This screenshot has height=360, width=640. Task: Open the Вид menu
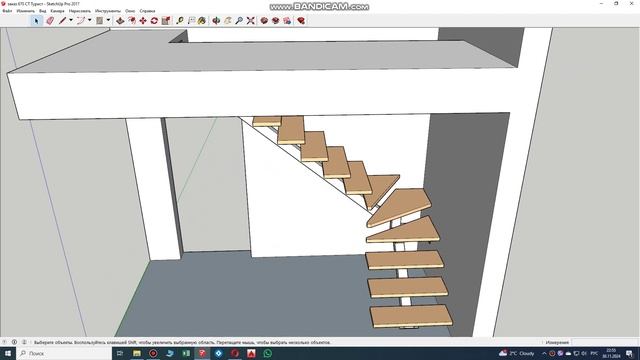point(42,11)
